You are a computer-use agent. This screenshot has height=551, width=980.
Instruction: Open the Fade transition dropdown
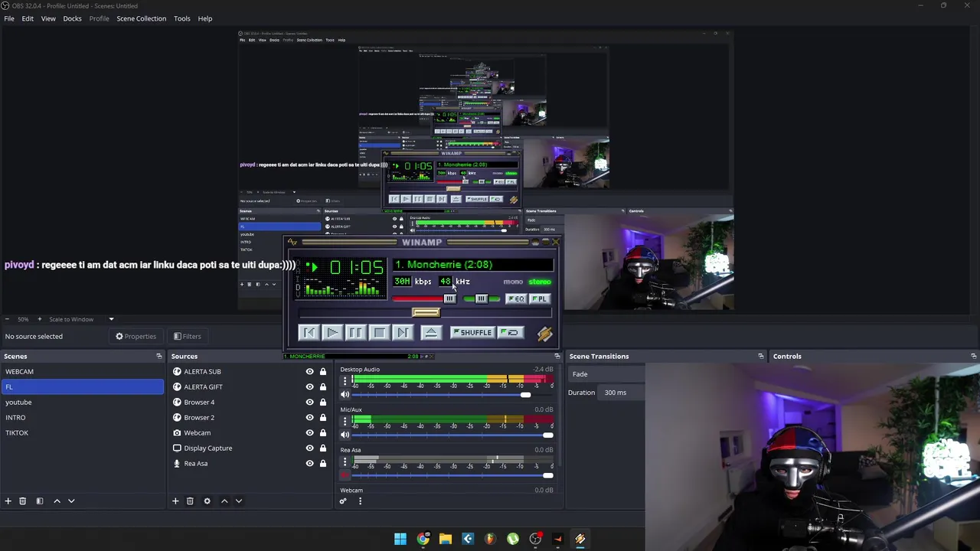[x=606, y=374]
